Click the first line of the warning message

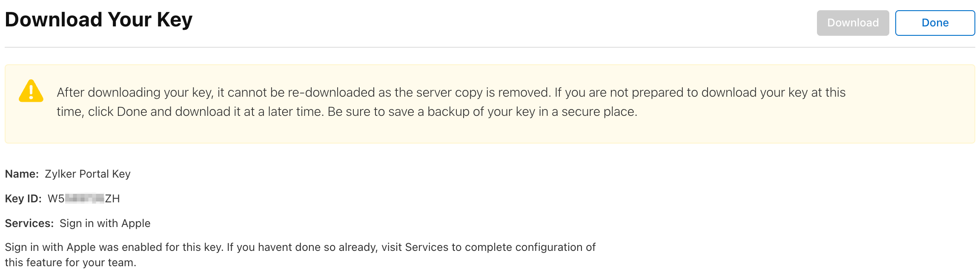451,92
